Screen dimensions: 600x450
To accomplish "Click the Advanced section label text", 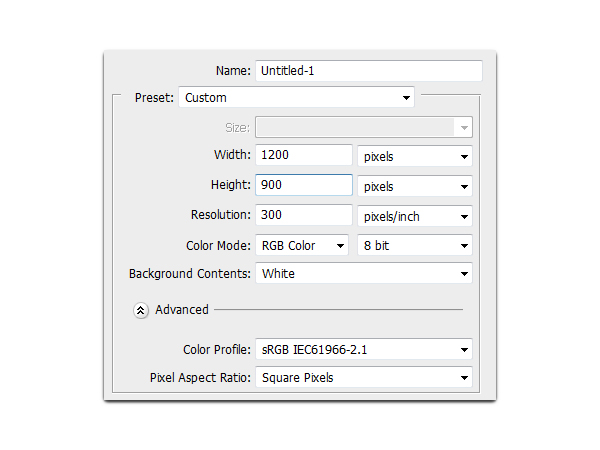I will pyautogui.click(x=182, y=310).
